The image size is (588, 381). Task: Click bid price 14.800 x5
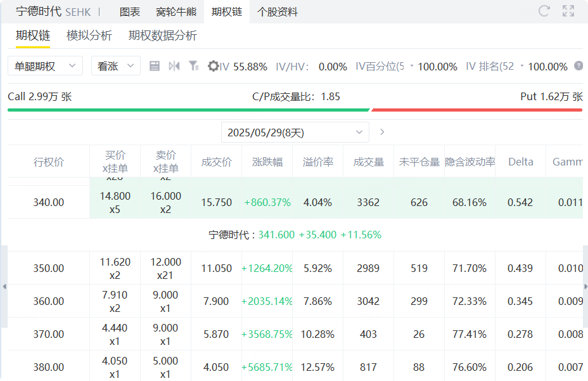[x=115, y=203]
